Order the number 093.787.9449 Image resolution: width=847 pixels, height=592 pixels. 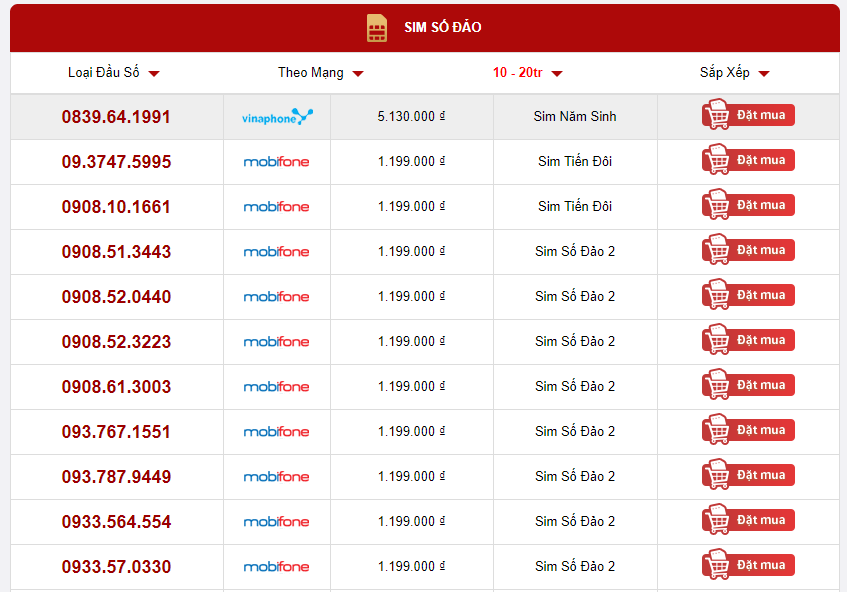coord(748,475)
